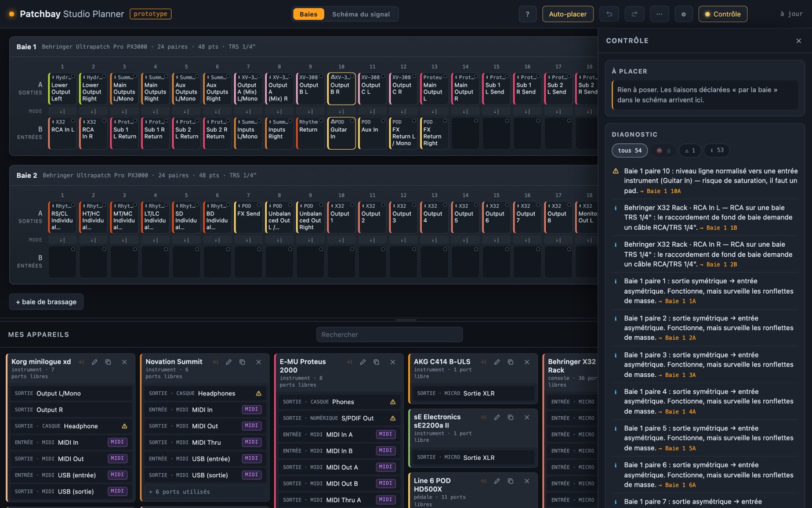
Task: Toggle the Contrôle button in the toolbar
Action: point(723,14)
